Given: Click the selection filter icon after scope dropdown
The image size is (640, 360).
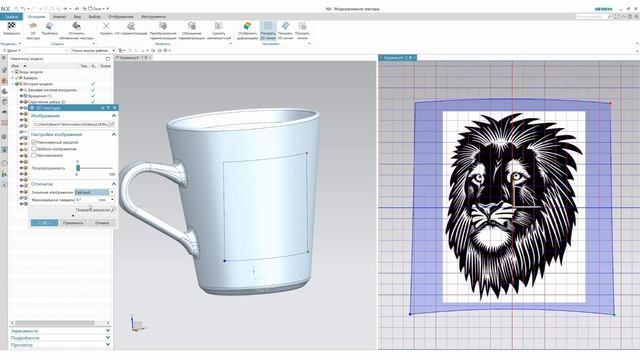Looking at the screenshot, I should coord(121,51).
